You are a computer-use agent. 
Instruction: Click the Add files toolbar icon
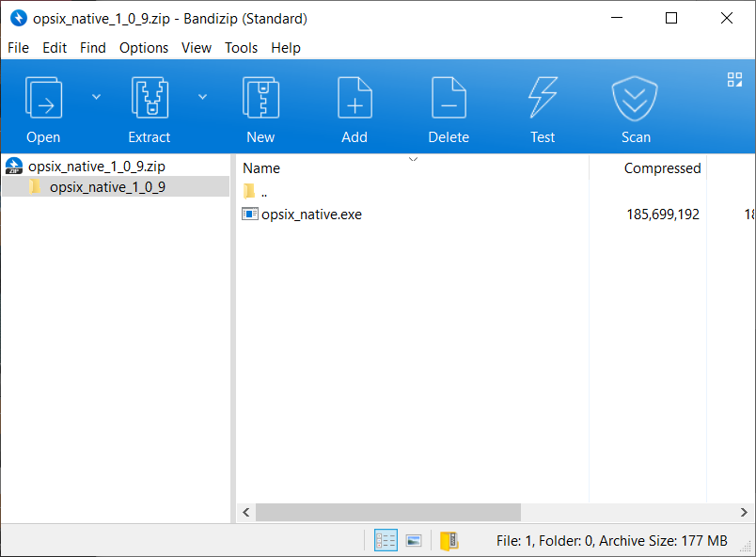[354, 98]
